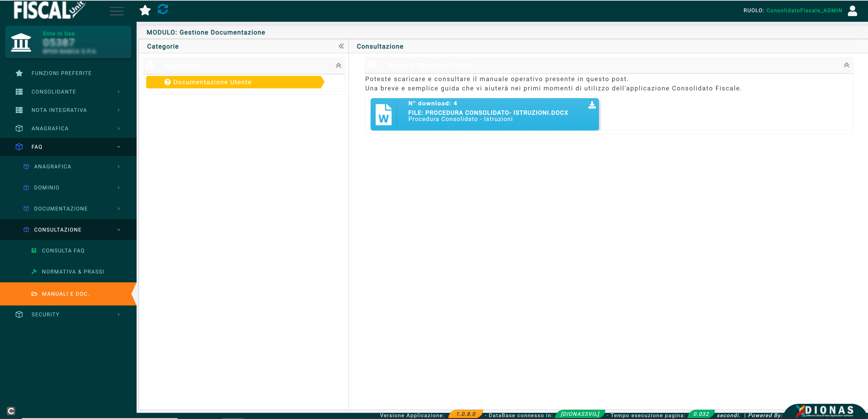This screenshot has width=868, height=419.
Task: Click the favorites star icon in top bar
Action: (x=145, y=10)
